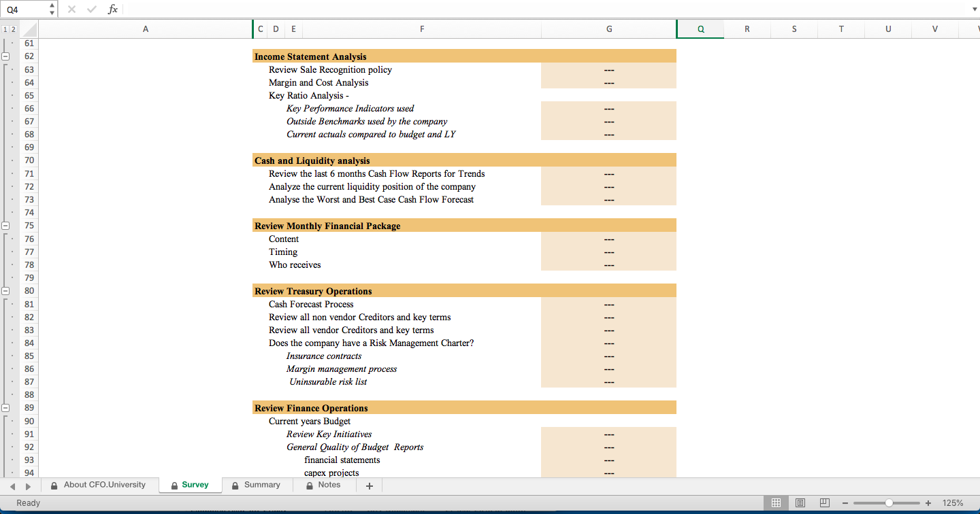Select column Q header
This screenshot has width=980, height=514.
[x=701, y=29]
